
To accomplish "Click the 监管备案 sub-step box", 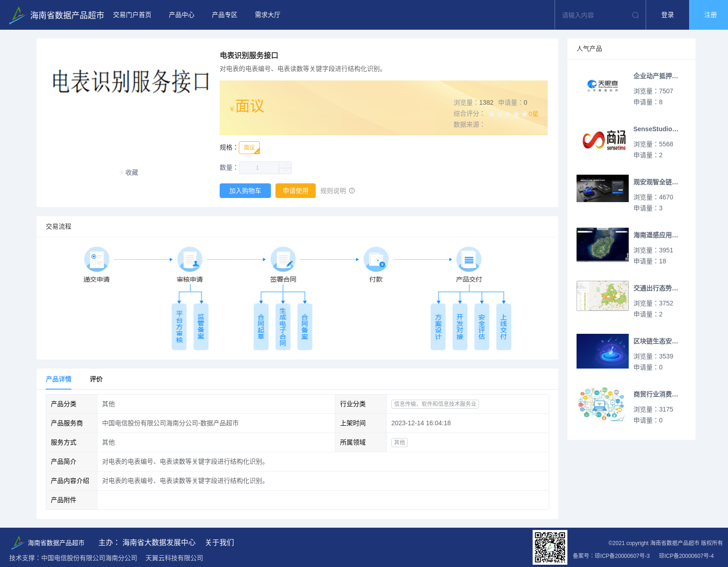I will (201, 326).
